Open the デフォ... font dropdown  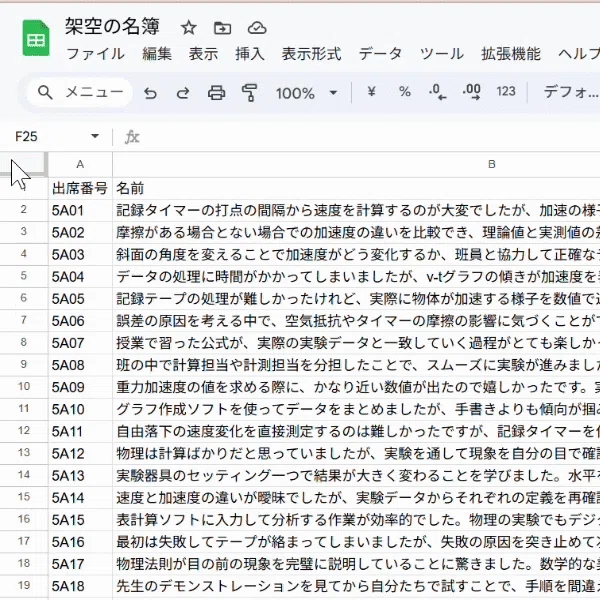[571, 92]
